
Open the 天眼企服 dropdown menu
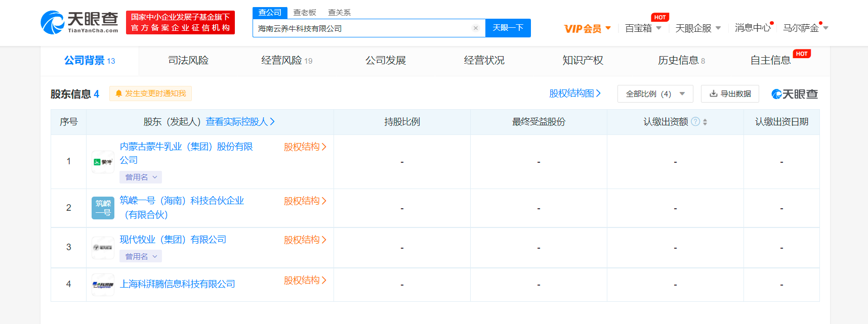pos(698,28)
